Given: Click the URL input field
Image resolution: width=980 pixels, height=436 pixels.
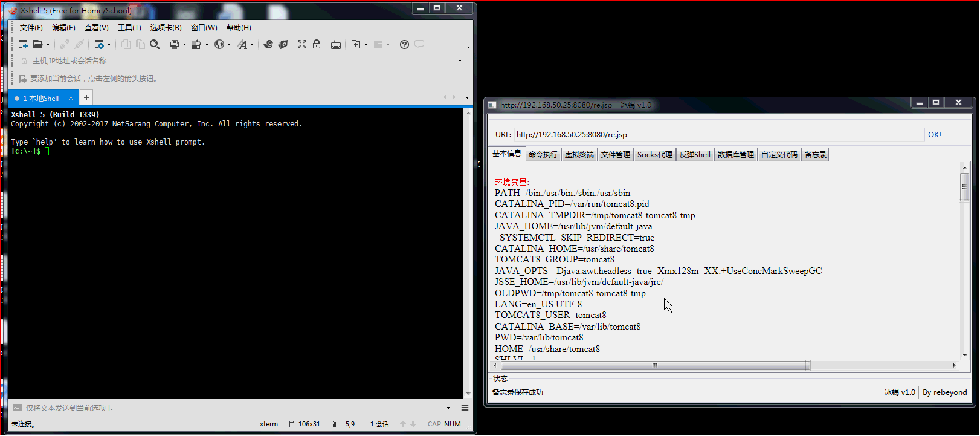Looking at the screenshot, I should point(718,135).
